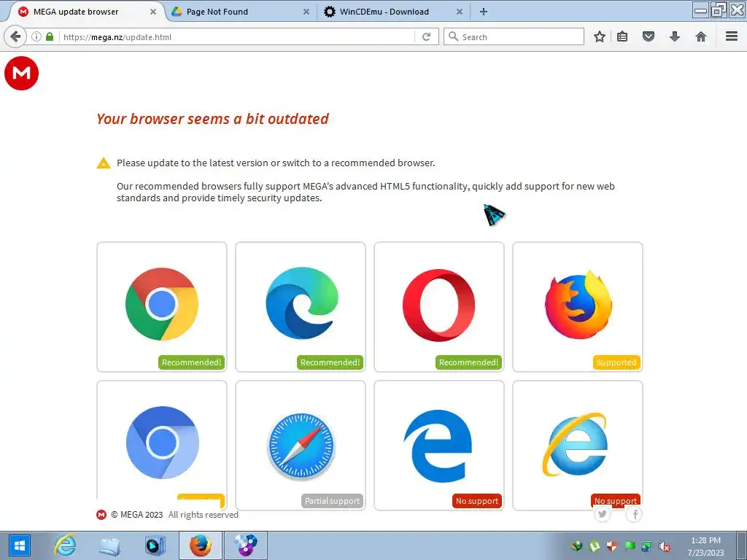Click the "Your browser seems a bit outdated" heading
The image size is (747, 560).
point(212,119)
